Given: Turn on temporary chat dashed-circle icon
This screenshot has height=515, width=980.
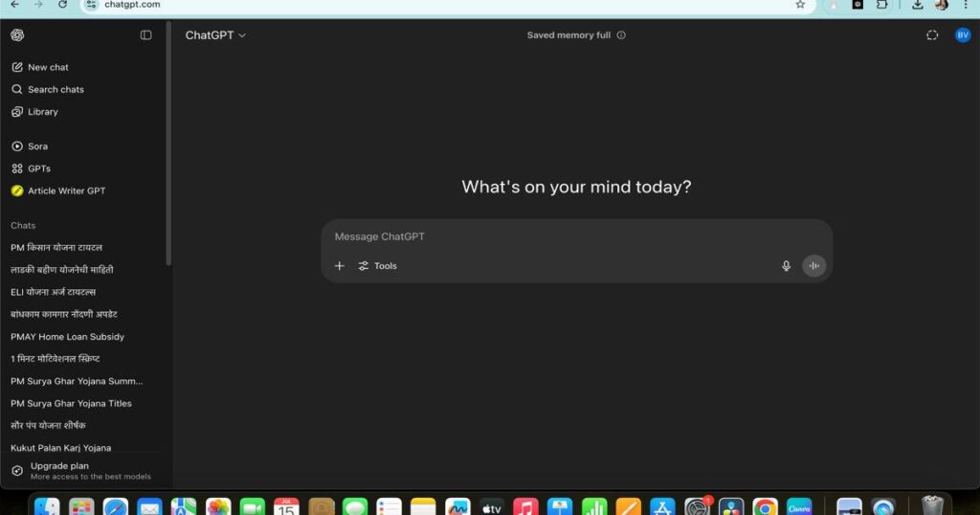Looking at the screenshot, I should pos(932,35).
